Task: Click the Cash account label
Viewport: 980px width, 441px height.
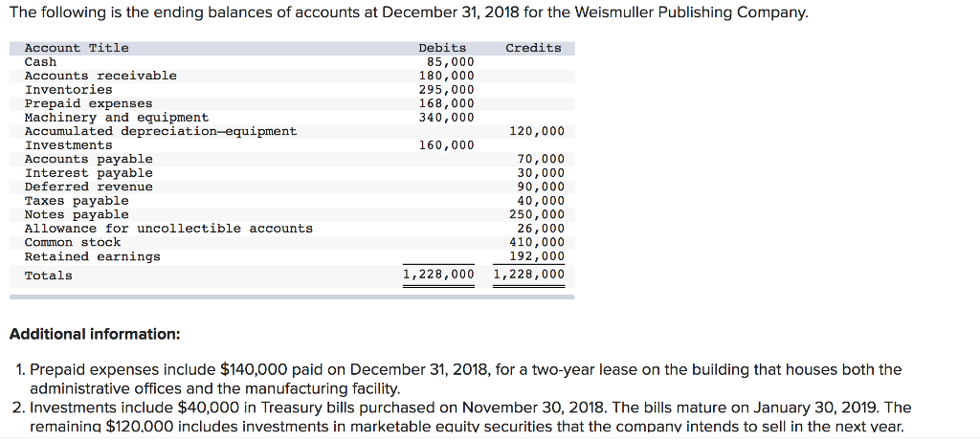Action: pos(40,62)
